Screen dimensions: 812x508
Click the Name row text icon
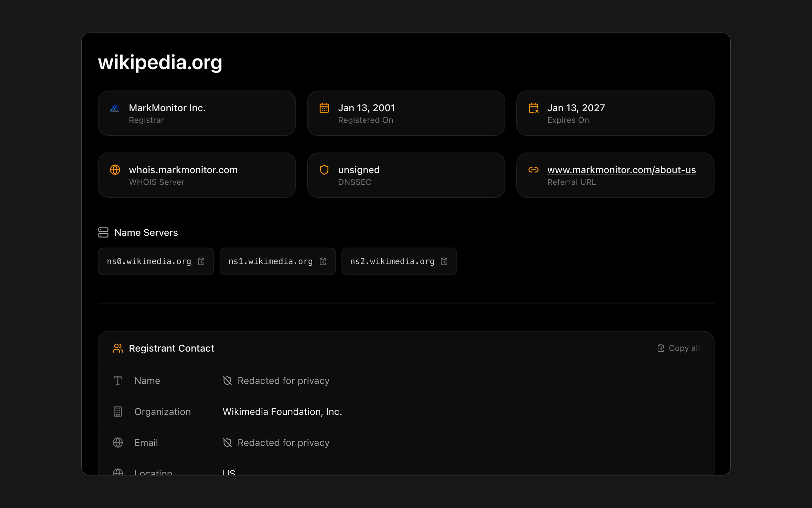coord(118,381)
